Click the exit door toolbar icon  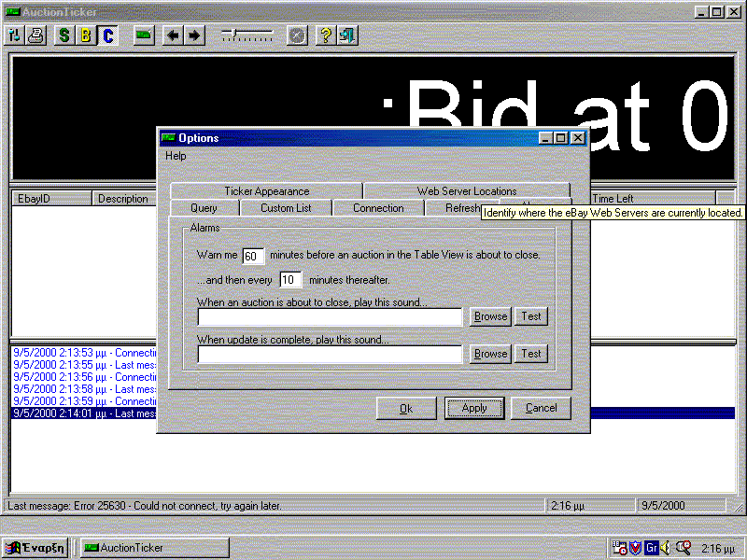347,35
